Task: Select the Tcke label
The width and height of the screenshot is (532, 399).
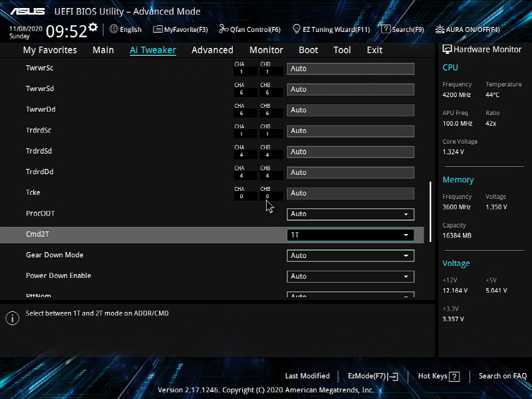Action: (33, 192)
